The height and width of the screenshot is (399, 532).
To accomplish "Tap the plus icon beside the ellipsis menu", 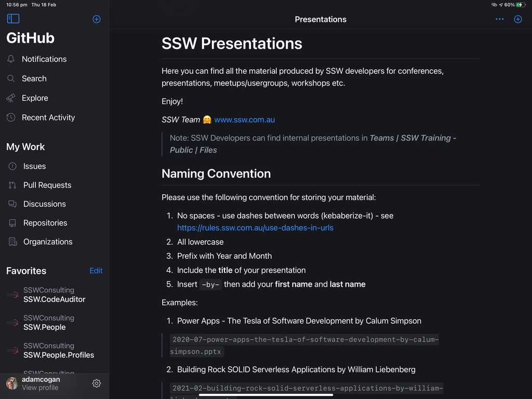I will point(517,19).
